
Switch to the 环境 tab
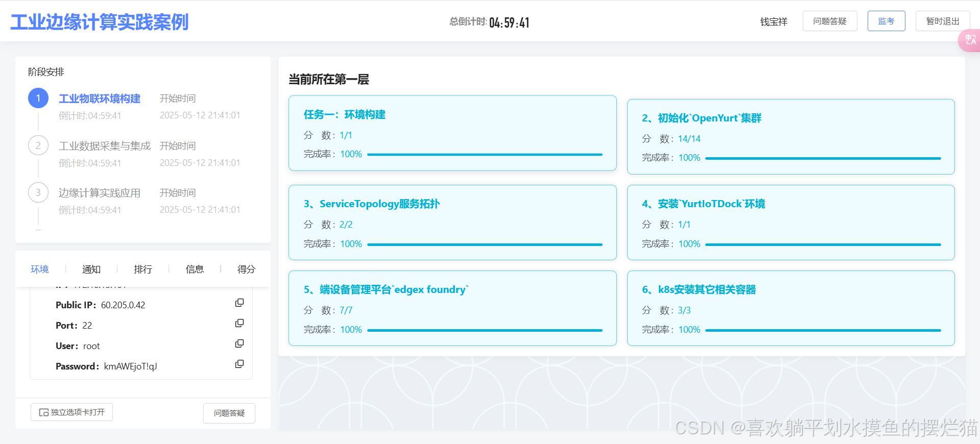point(40,269)
